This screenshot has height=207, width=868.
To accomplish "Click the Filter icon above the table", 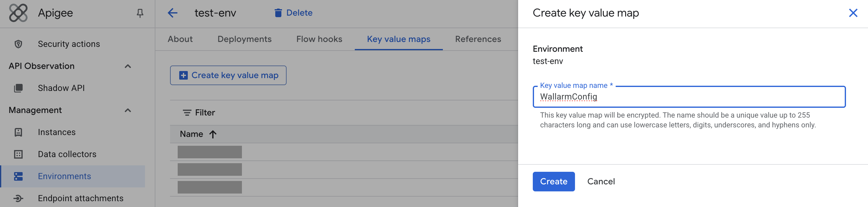I will 187,113.
